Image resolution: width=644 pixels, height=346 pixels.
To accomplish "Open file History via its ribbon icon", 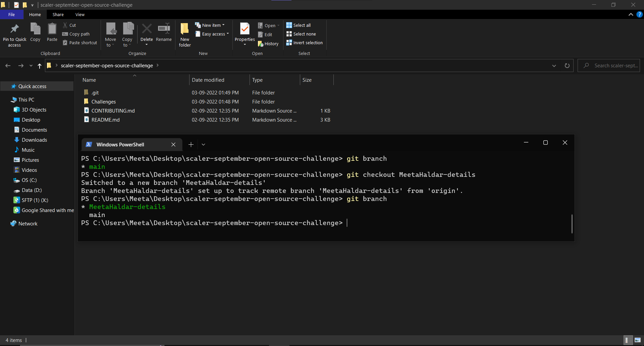I will pos(261,44).
